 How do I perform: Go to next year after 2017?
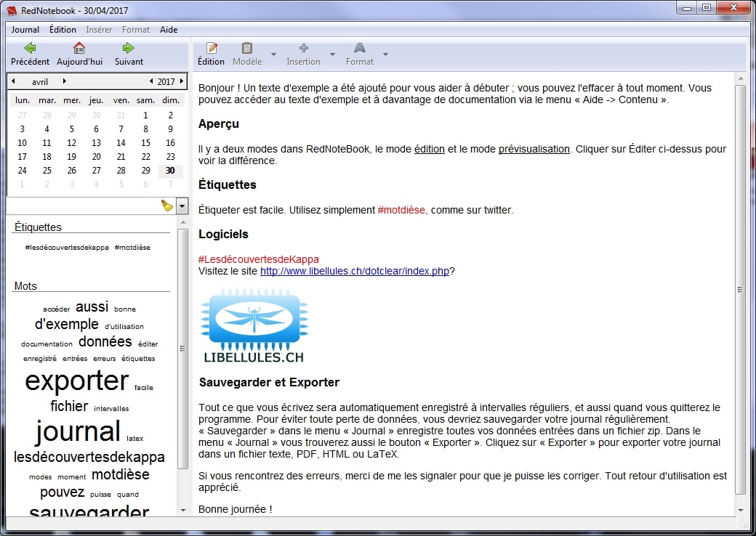coord(181,81)
